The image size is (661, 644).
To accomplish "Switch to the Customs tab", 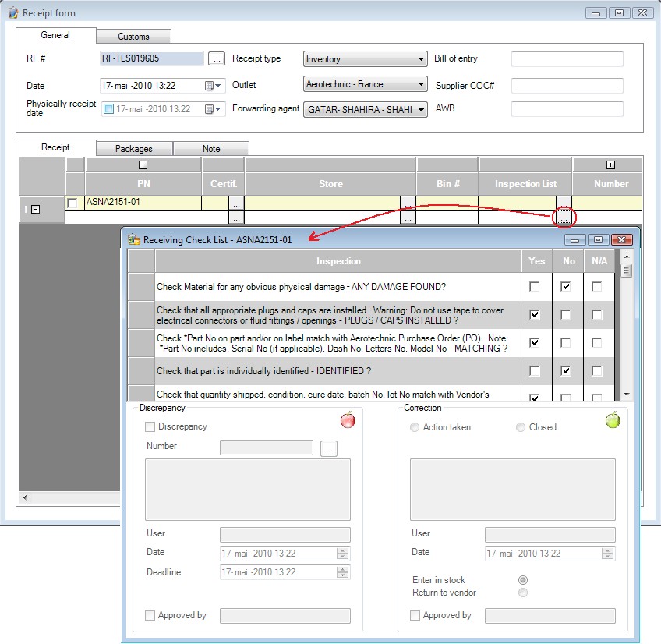I will pos(133,37).
